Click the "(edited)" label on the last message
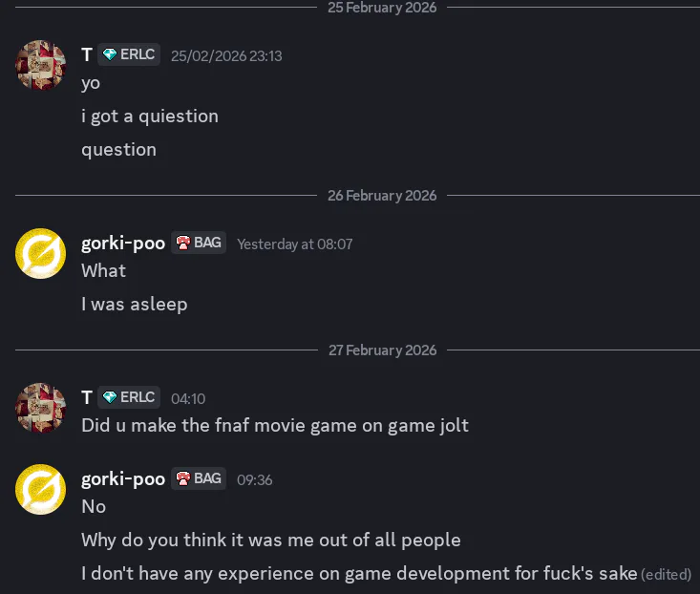This screenshot has height=594, width=700. tap(666, 574)
